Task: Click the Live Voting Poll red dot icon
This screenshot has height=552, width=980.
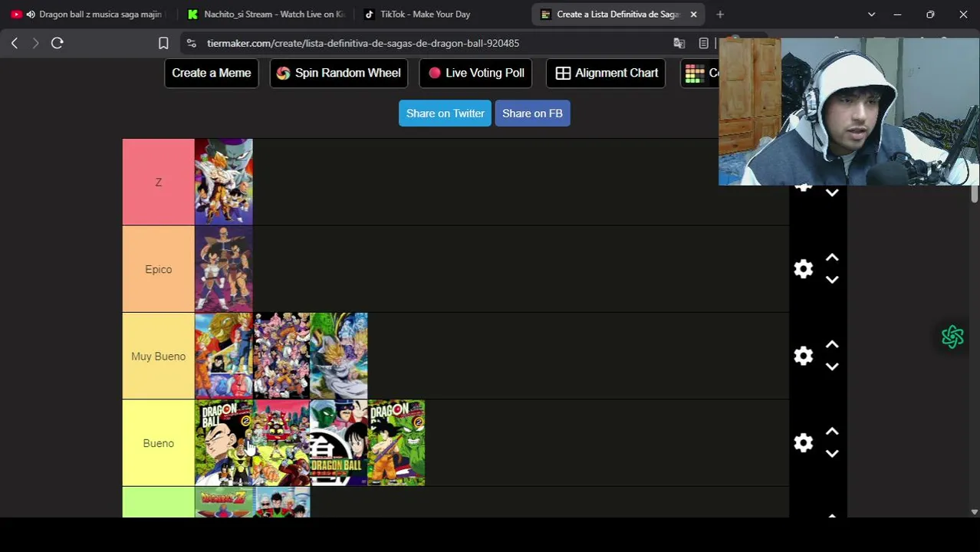Action: (x=435, y=73)
